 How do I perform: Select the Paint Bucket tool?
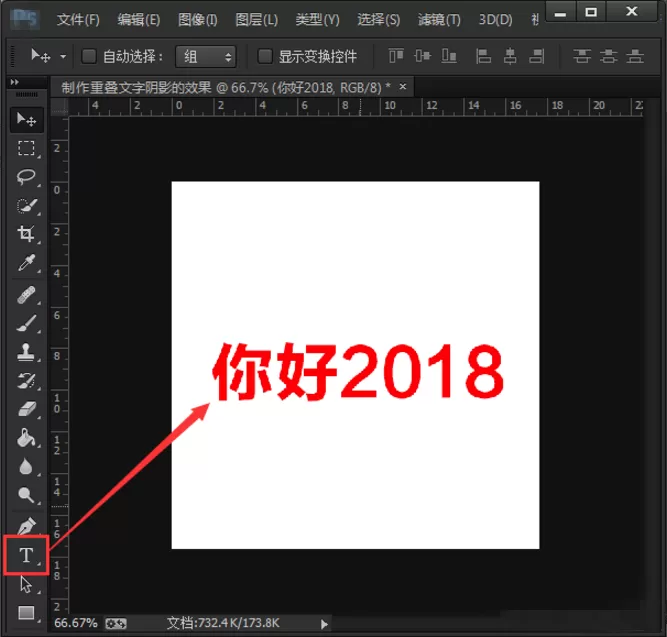(x=26, y=438)
